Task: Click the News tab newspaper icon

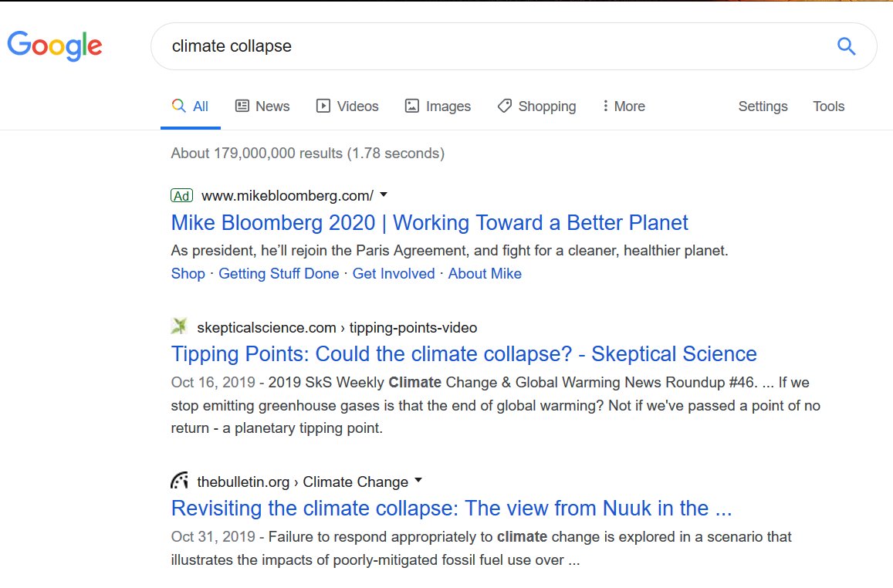Action: pos(242,106)
